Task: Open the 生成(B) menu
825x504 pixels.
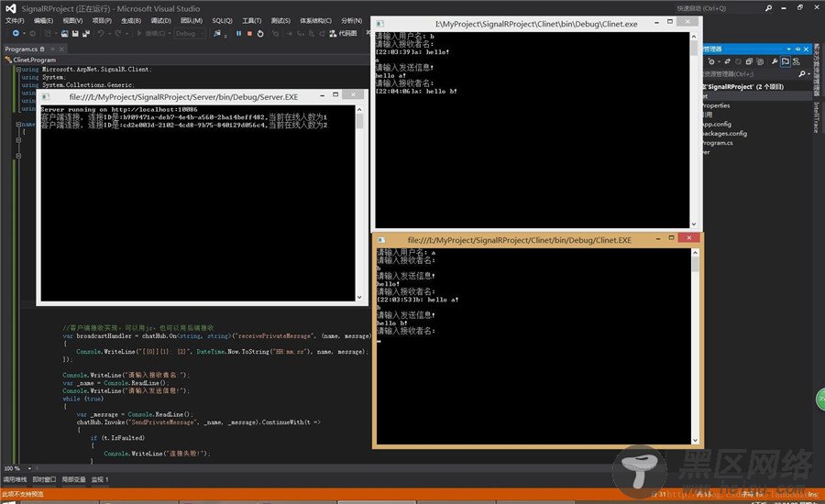Action: [131, 20]
